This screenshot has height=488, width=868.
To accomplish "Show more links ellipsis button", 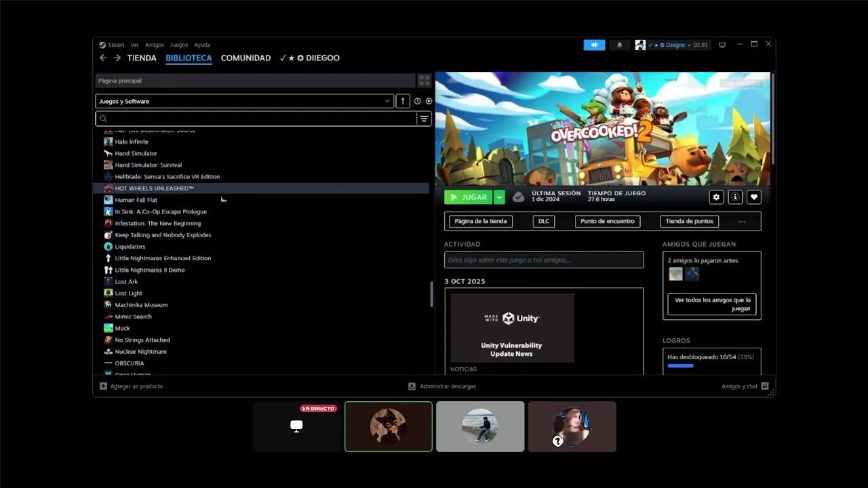I will pos(742,222).
